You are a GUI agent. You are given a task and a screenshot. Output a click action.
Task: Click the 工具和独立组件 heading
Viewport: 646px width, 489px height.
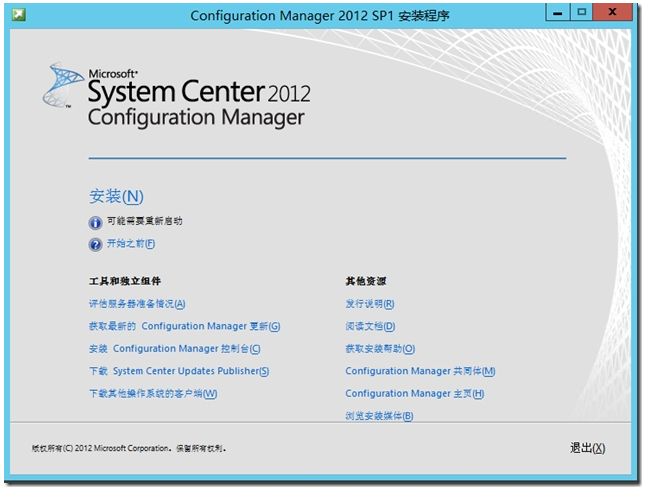point(125,281)
